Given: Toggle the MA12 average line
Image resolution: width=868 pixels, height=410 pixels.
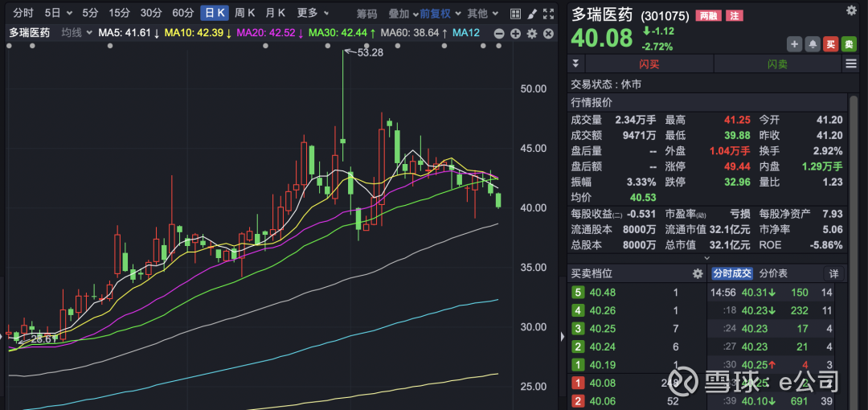Looking at the screenshot, I should (466, 33).
